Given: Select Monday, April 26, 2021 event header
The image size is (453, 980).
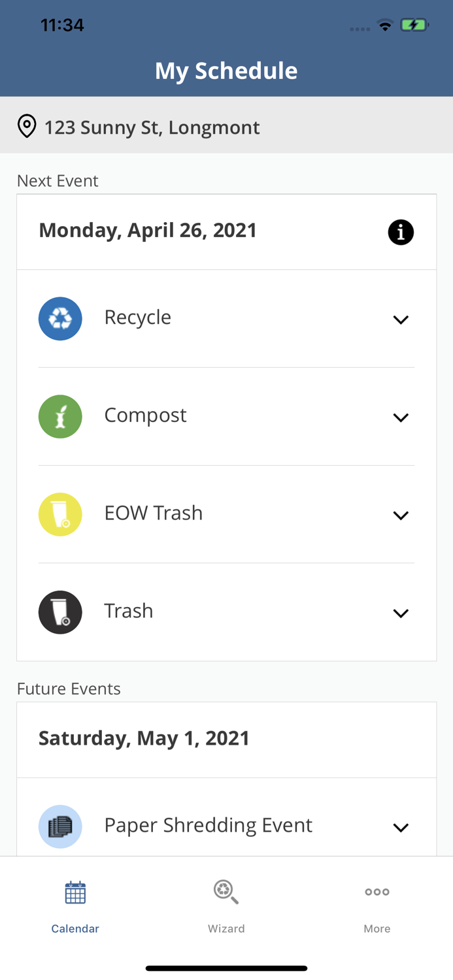Looking at the screenshot, I should point(148,230).
